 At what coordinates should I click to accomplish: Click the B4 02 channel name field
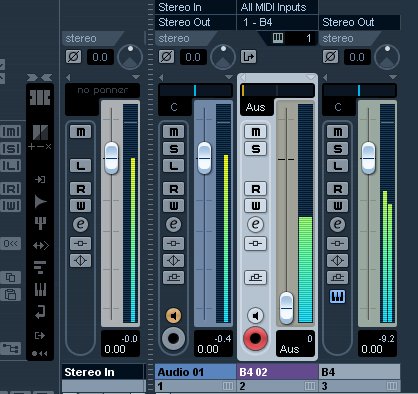277,372
